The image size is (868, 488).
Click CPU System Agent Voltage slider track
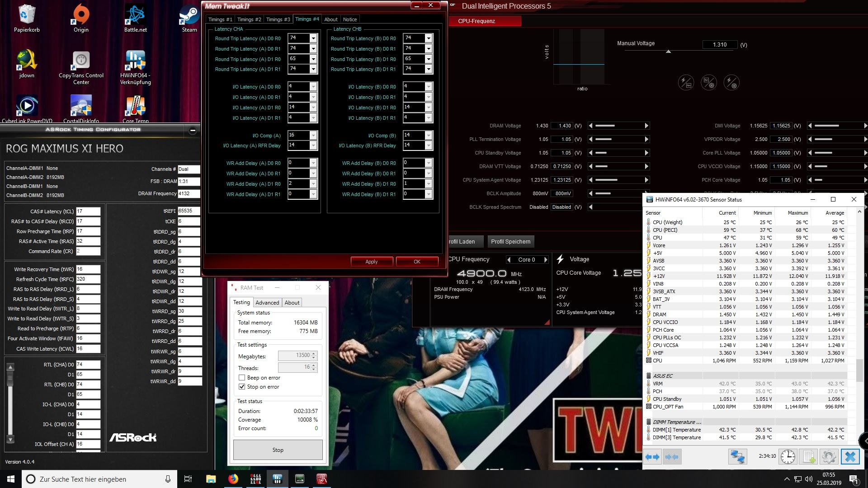(619, 180)
